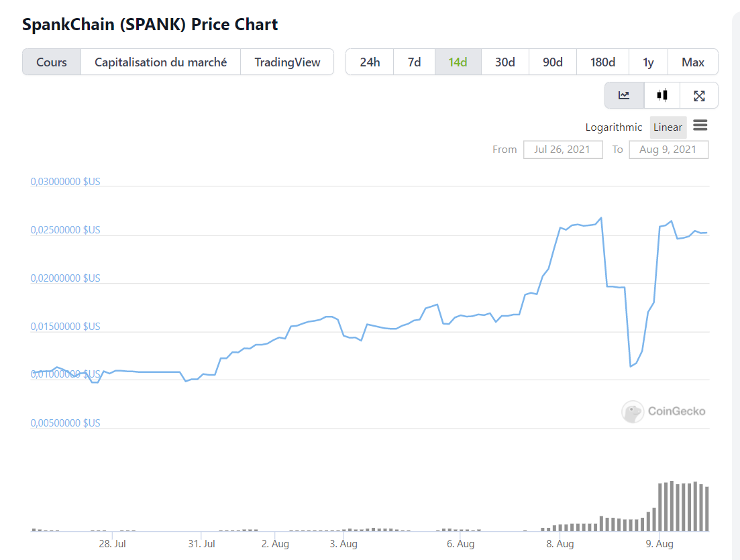Select Linear scale option
Viewport: 740px width, 560px height.
coord(668,127)
